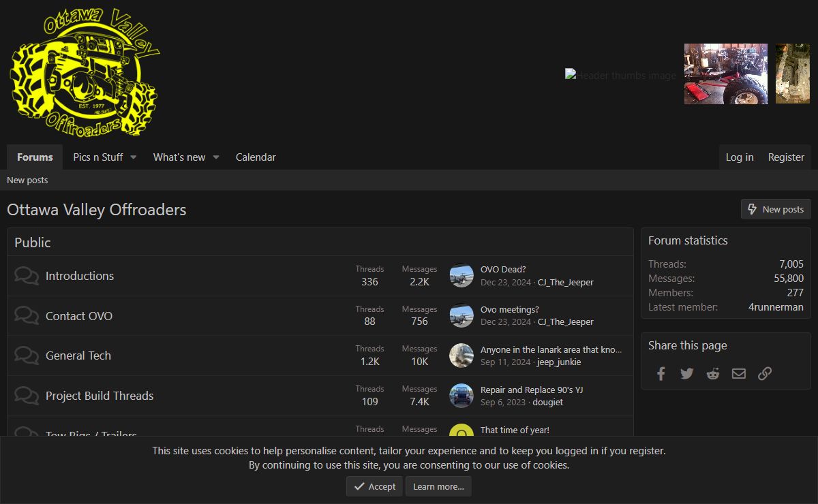Click the General Tech forum speech bubble icon
The image size is (818, 504).
click(x=27, y=356)
